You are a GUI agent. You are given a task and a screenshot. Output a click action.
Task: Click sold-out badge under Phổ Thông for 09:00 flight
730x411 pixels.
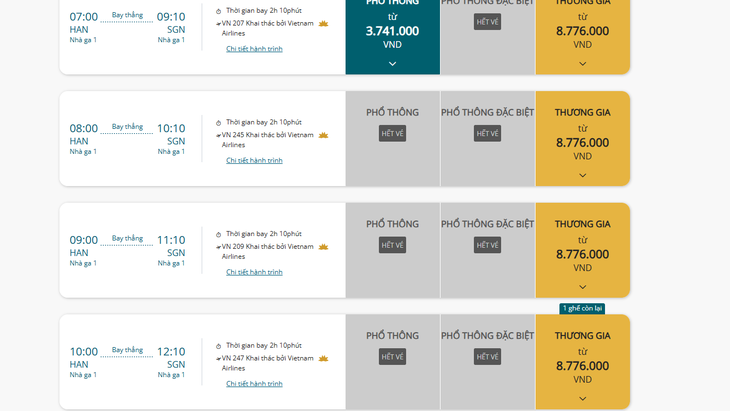(392, 245)
